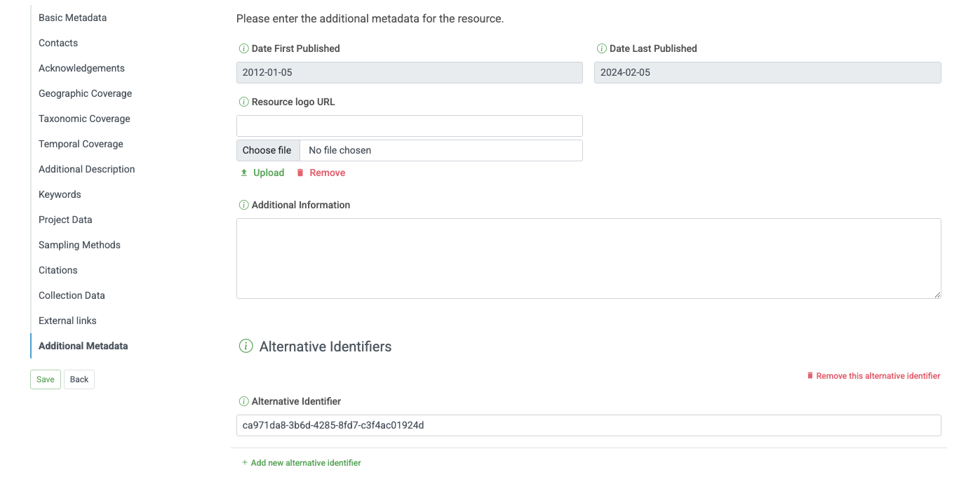This screenshot has height=491, width=980.
Task: Click Choose file for the resource logo
Action: coord(267,150)
